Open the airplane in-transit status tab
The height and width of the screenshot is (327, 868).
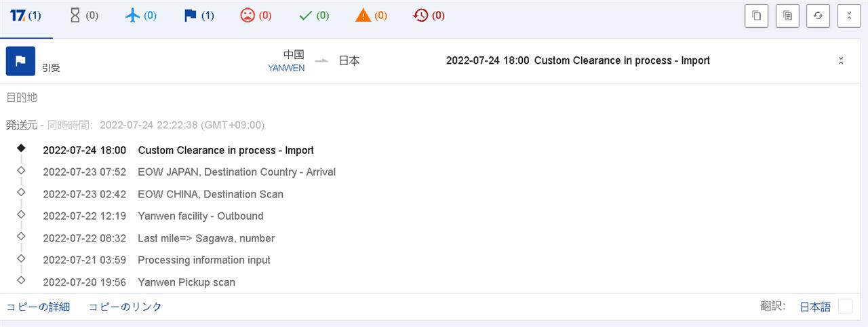tap(141, 16)
